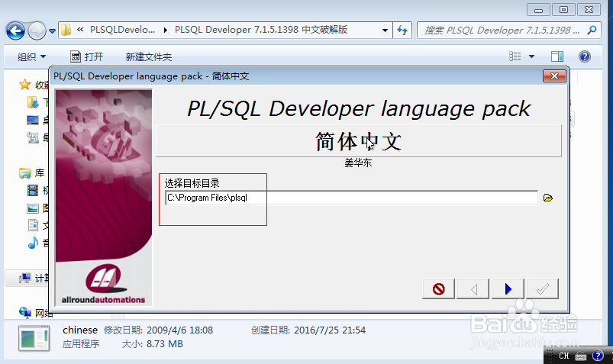Screen dimensions: 613x364
Task: Refresh the Explorer folder view
Action: (402, 30)
